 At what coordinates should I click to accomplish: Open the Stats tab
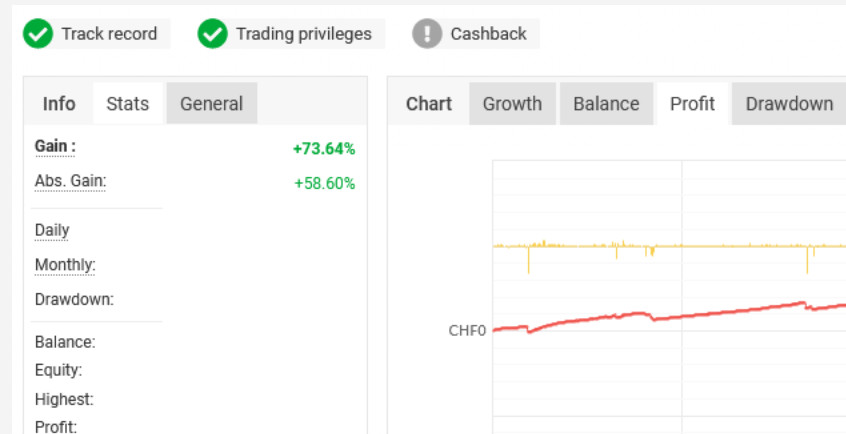click(128, 104)
